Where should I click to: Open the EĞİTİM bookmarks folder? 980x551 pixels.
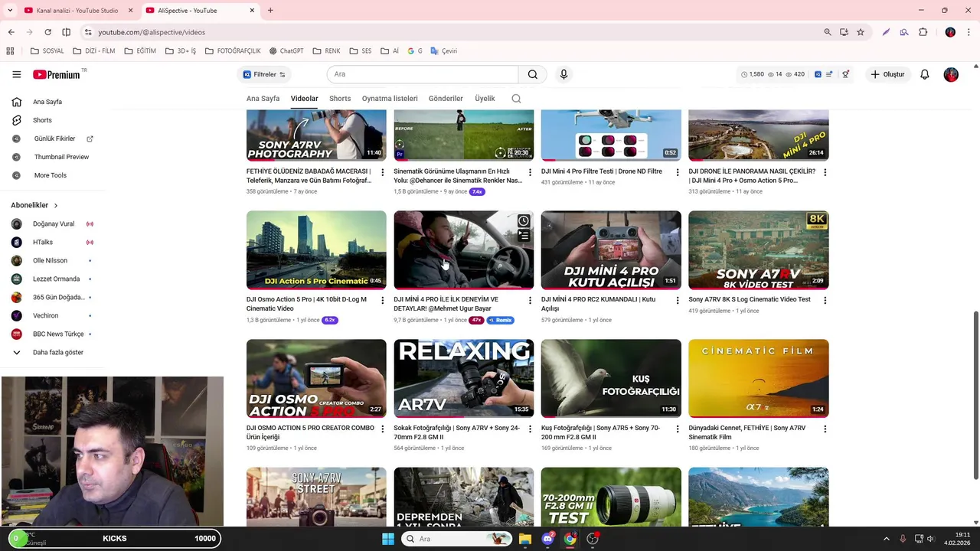point(139,51)
